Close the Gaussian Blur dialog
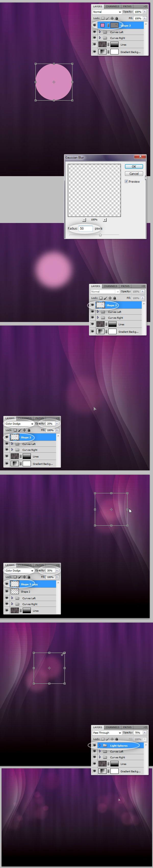 pyautogui.click(x=140, y=156)
